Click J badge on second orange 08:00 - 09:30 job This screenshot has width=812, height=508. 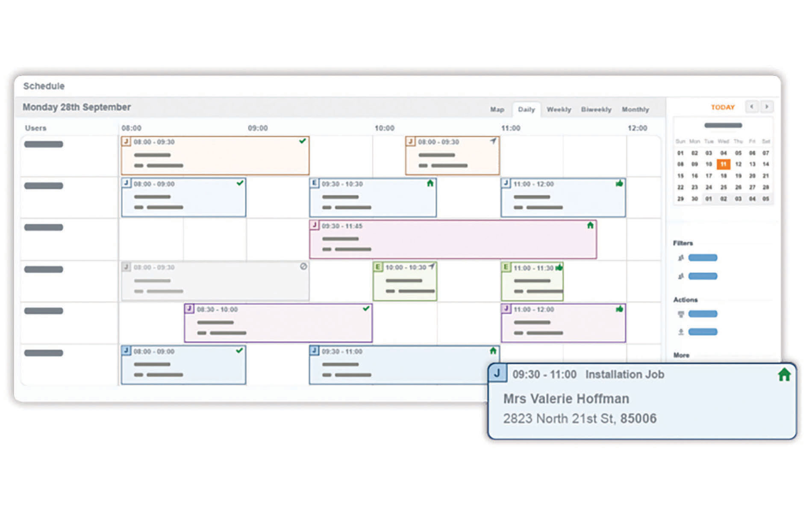pos(410,142)
